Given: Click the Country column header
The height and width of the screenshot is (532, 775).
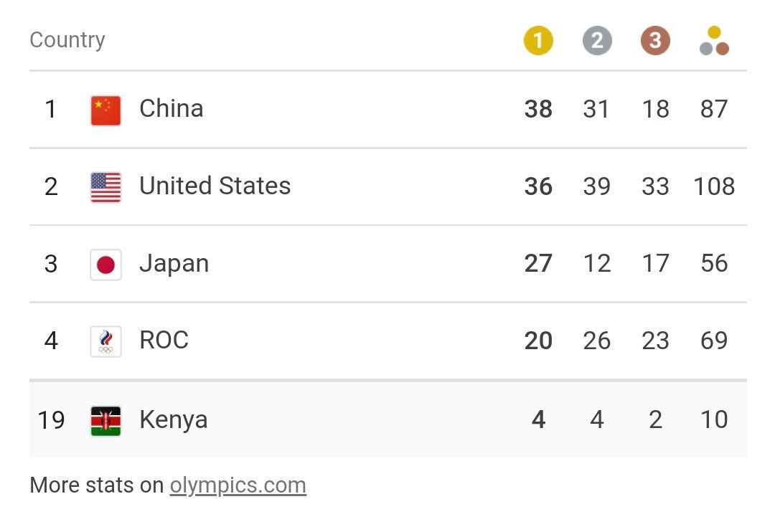Looking at the screenshot, I should click(x=67, y=40).
